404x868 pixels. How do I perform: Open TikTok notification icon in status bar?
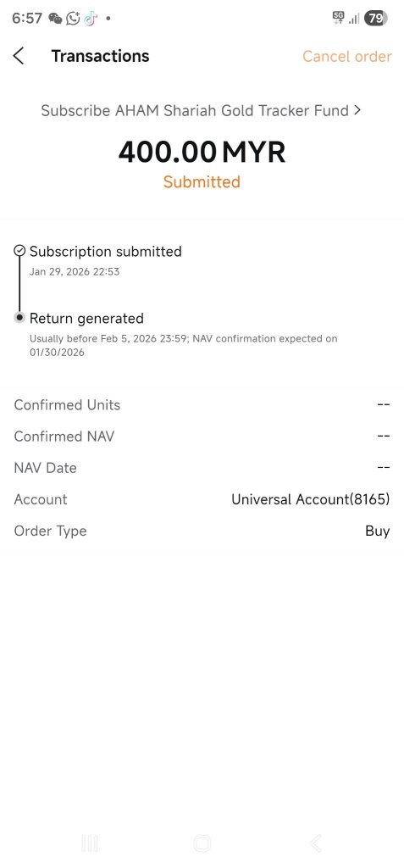tap(91, 19)
